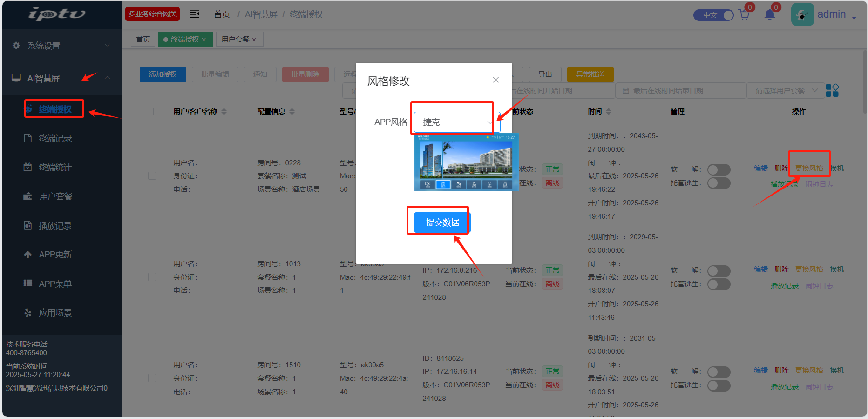Click the grid layout icon near filters
Image resolution: width=868 pixels, height=419 pixels.
[832, 90]
